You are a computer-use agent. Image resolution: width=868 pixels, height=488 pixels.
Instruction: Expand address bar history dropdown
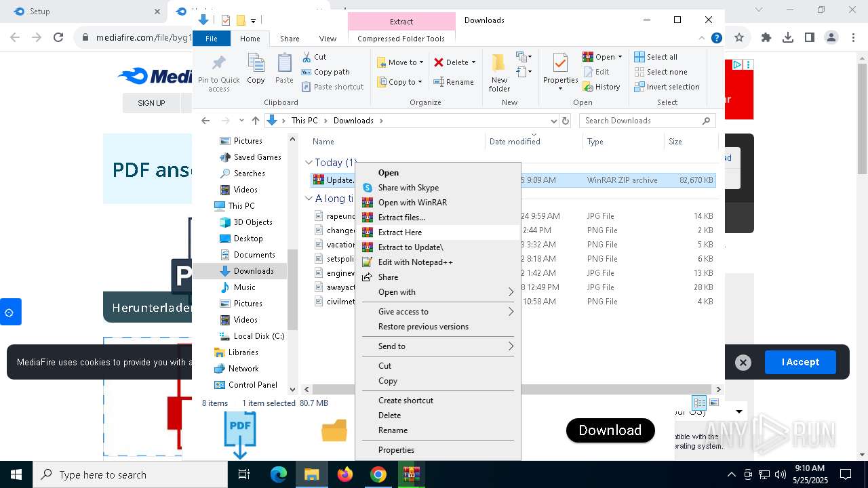pyautogui.click(x=553, y=121)
